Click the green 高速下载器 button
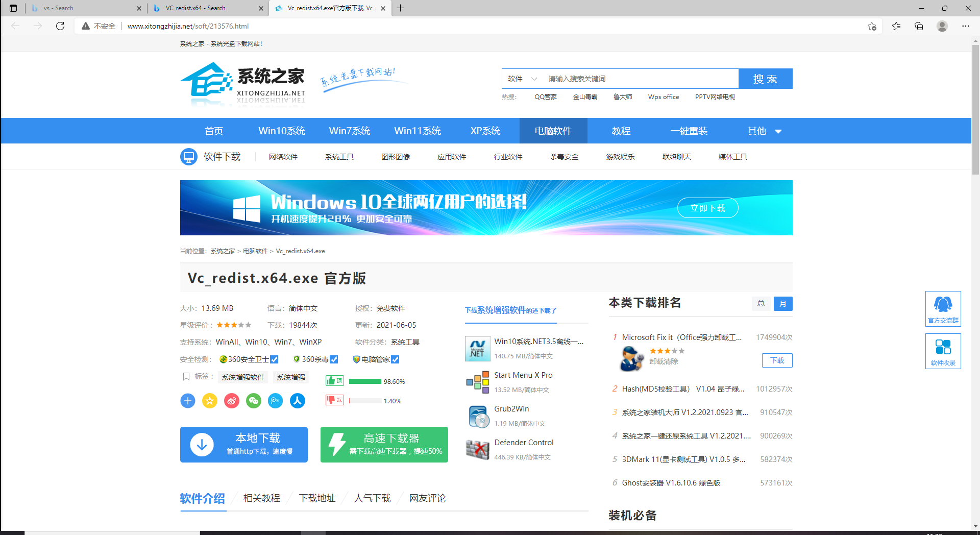 384,445
